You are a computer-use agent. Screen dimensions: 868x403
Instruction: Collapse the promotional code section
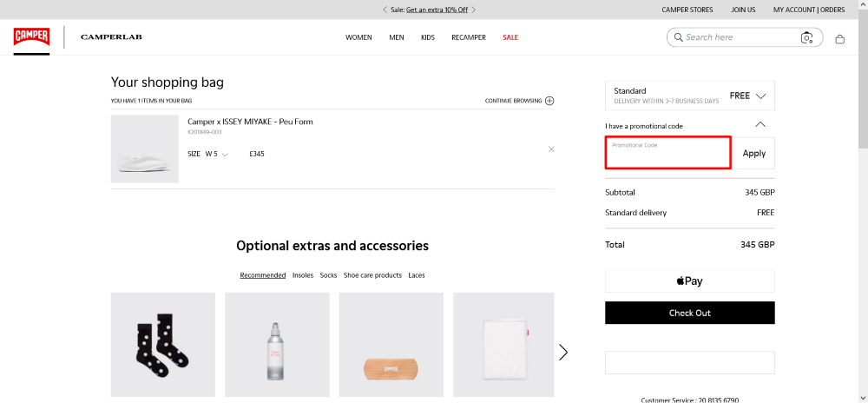760,124
